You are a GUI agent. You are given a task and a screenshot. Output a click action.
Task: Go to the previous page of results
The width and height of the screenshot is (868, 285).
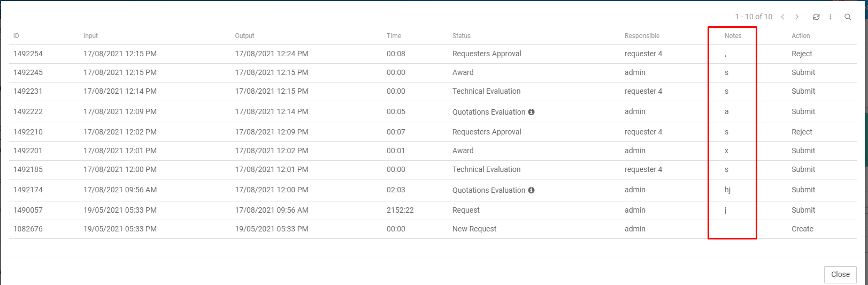point(782,17)
